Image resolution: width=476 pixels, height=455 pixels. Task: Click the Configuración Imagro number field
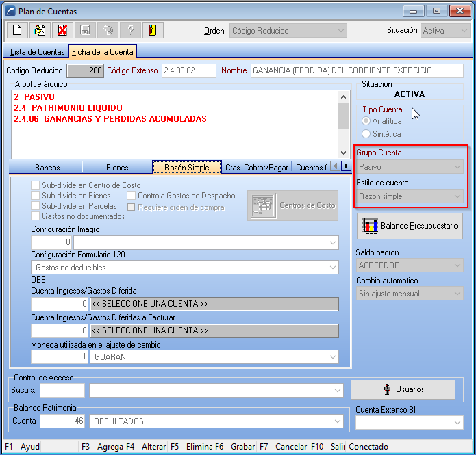(x=51, y=243)
